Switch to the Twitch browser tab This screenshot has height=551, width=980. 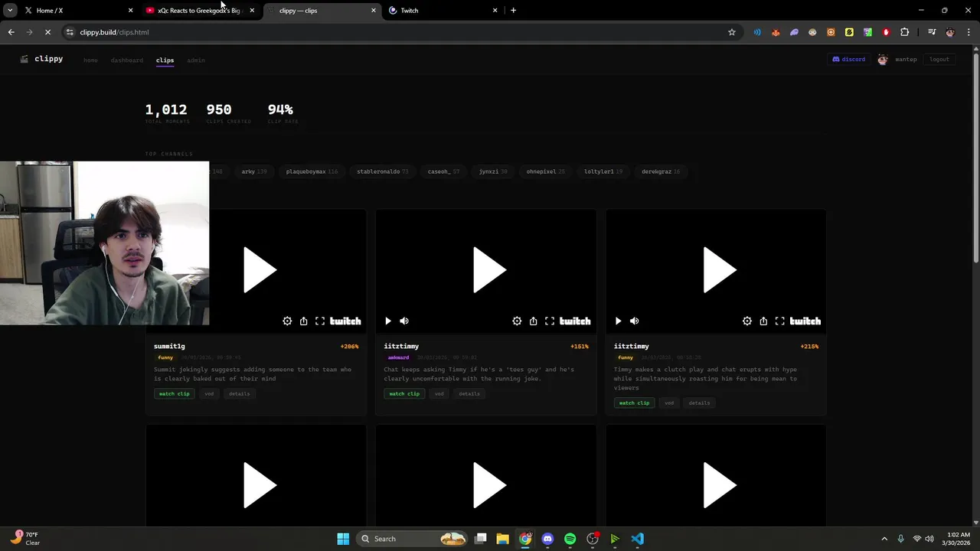444,11
